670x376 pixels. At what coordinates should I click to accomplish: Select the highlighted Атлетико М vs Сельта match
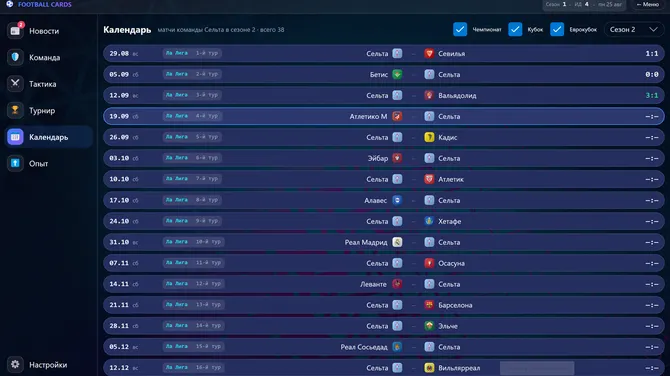(x=384, y=116)
